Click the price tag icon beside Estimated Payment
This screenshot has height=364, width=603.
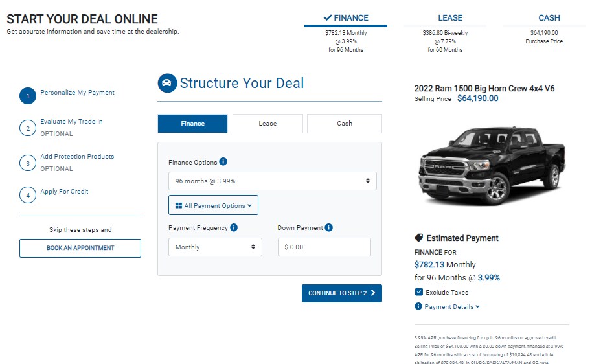pos(419,238)
